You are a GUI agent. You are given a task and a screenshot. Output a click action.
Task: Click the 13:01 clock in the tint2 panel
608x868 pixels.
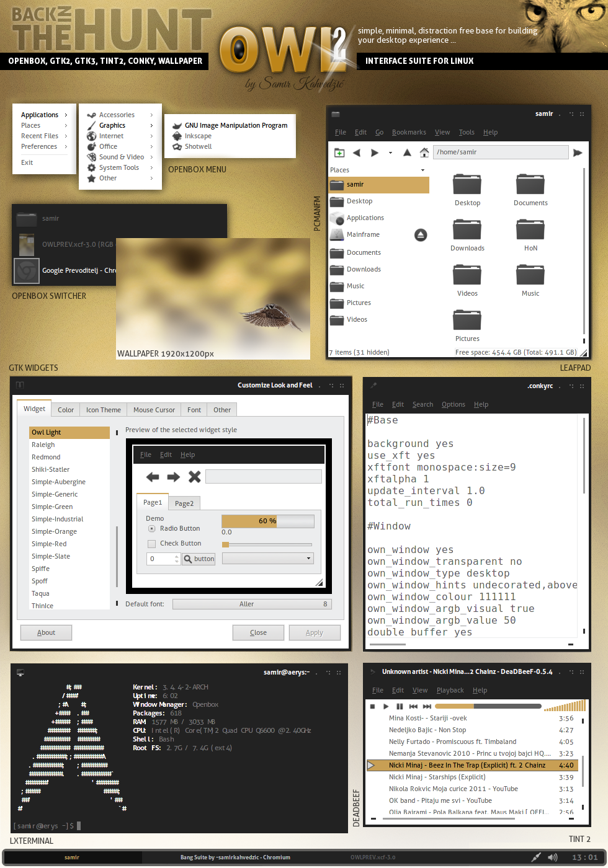[x=585, y=857]
